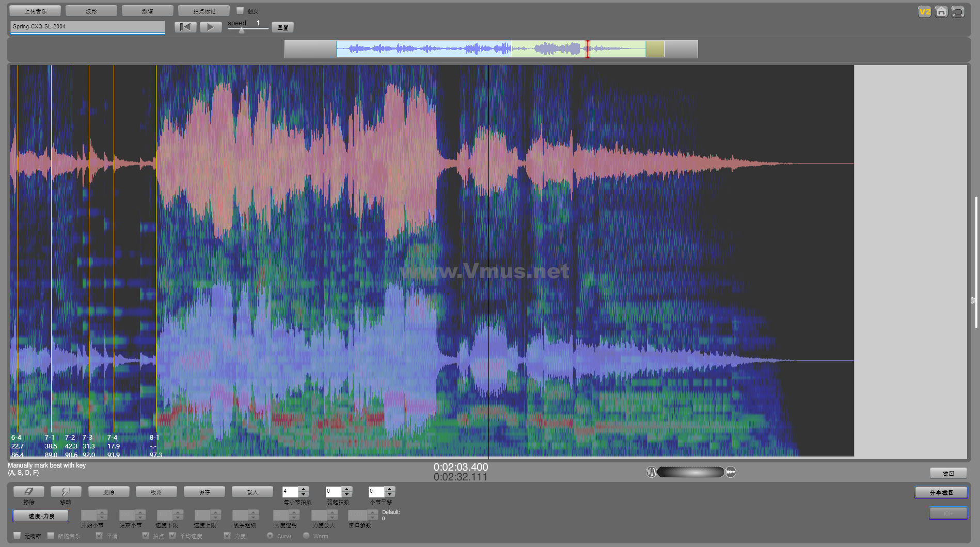Increase the 弱起拍数 stepper value

(x=347, y=489)
